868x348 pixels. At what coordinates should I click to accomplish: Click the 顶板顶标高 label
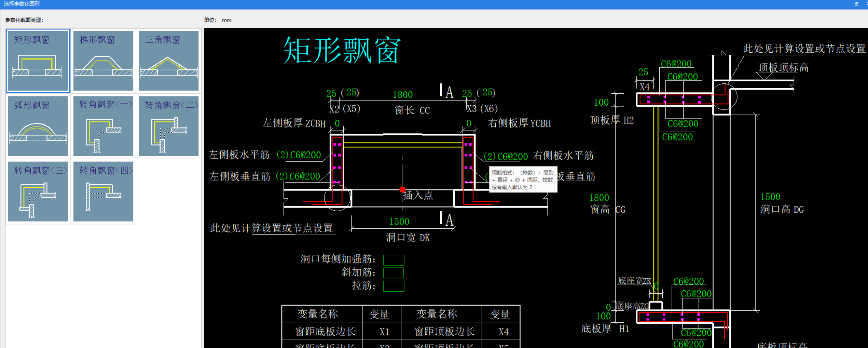coord(784,68)
